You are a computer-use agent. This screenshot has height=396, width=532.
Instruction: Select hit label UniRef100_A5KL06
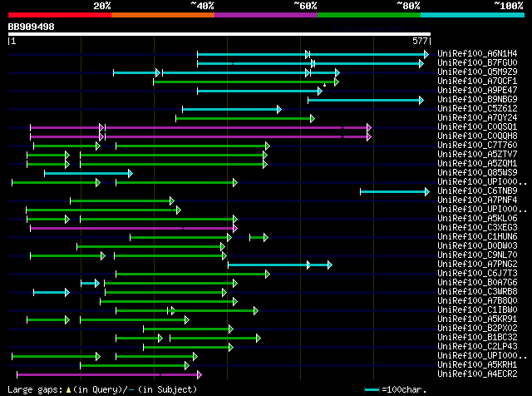477,219
